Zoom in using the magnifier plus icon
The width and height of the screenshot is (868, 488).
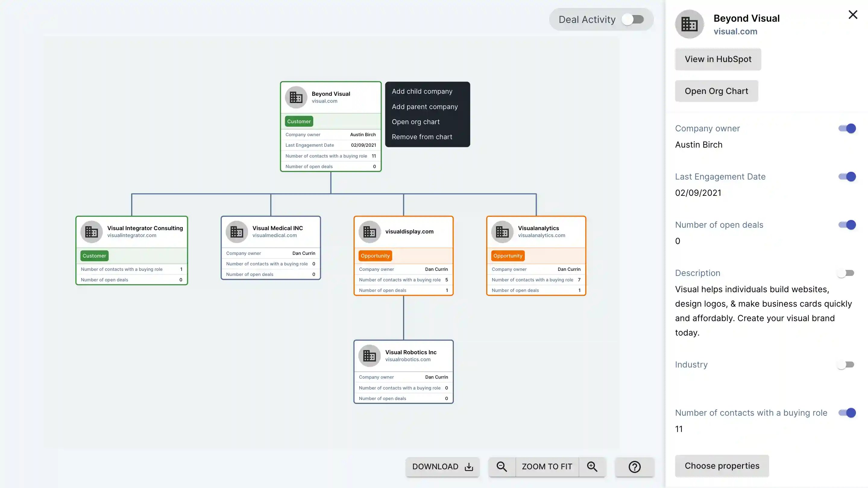coord(592,466)
